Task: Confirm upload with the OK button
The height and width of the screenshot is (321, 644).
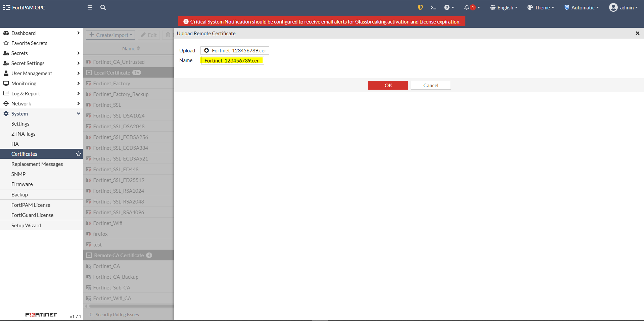Action: coord(388,85)
